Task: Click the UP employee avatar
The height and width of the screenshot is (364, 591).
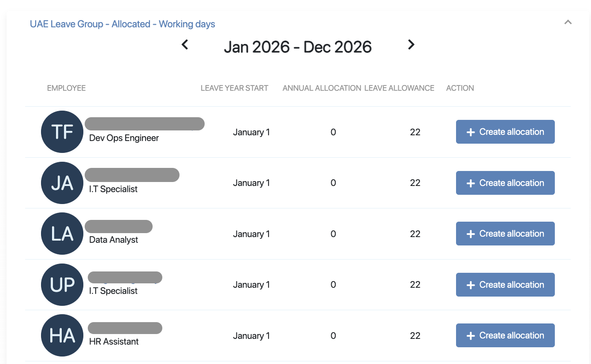Action: pyautogui.click(x=62, y=285)
